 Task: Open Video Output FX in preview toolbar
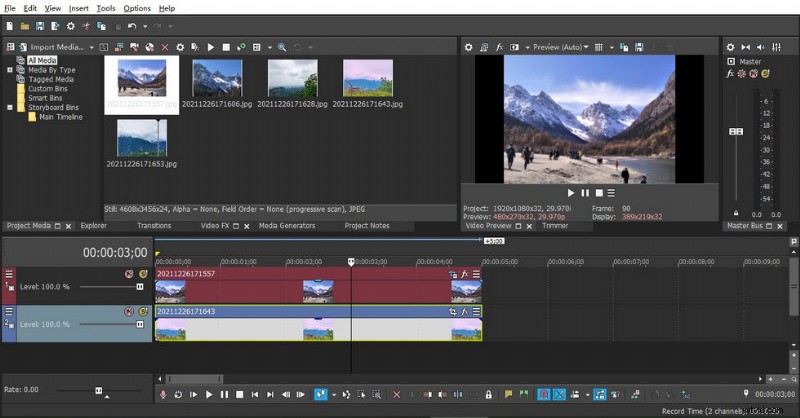[x=499, y=47]
